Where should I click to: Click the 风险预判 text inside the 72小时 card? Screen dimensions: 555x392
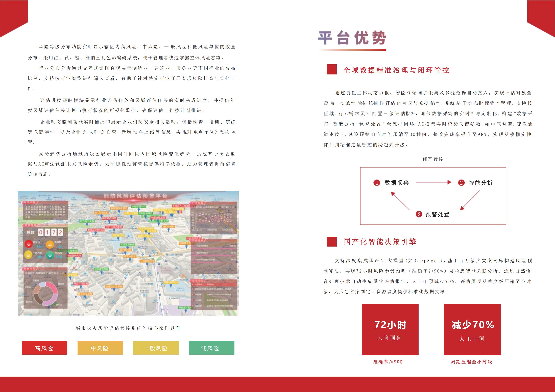pos(389,338)
